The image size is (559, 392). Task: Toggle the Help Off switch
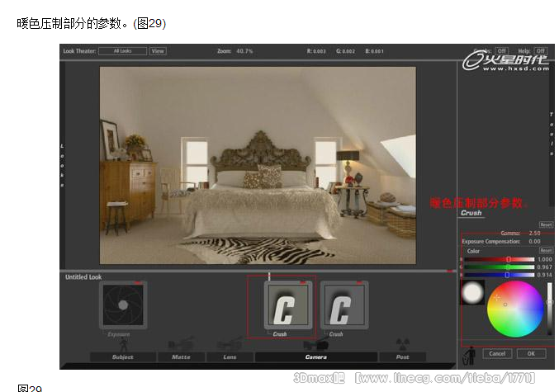(x=541, y=51)
